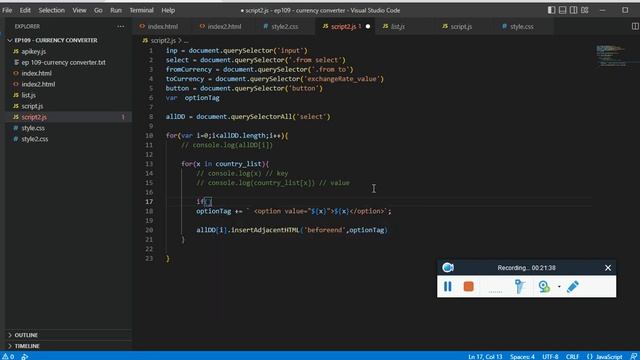
Task: Open the notifications bell in status bar
Action: pos(633,356)
